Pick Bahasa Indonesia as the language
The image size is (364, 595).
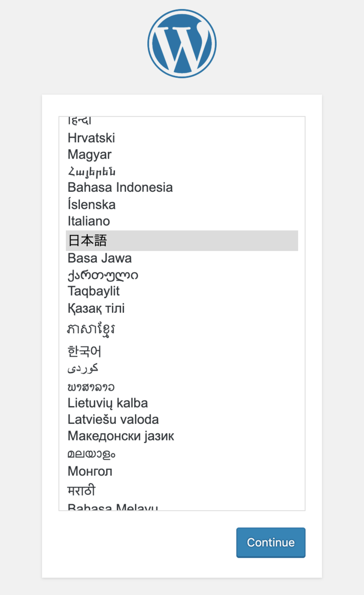click(182, 187)
